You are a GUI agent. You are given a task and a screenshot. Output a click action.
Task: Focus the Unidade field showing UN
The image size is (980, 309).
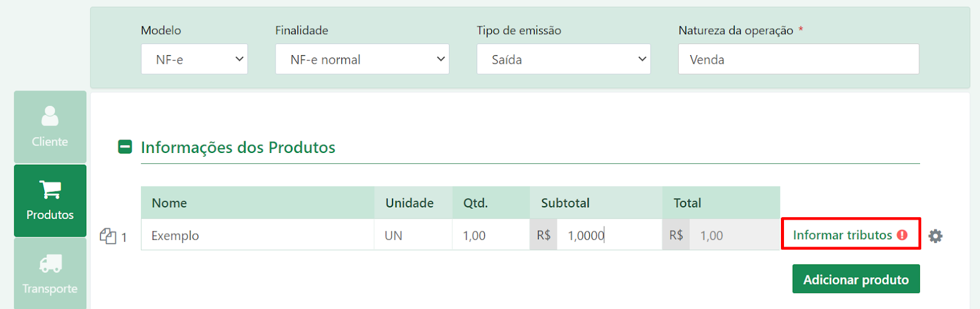tap(413, 235)
